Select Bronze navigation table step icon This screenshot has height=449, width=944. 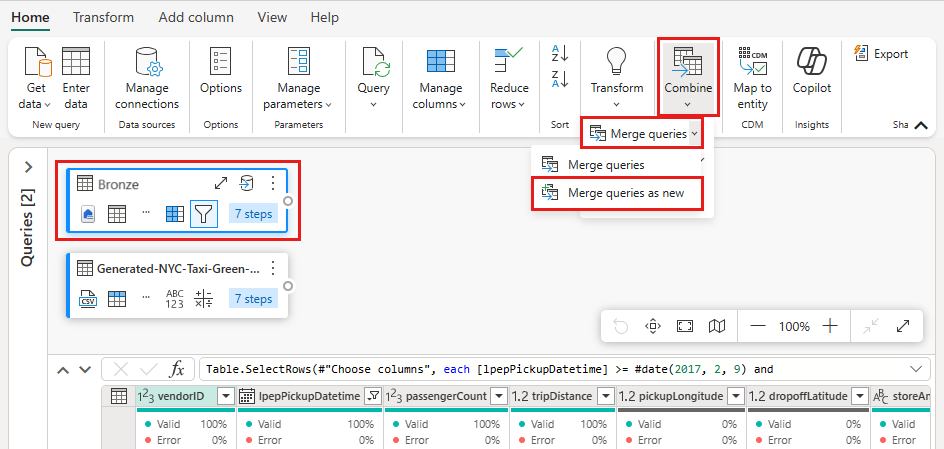point(116,214)
